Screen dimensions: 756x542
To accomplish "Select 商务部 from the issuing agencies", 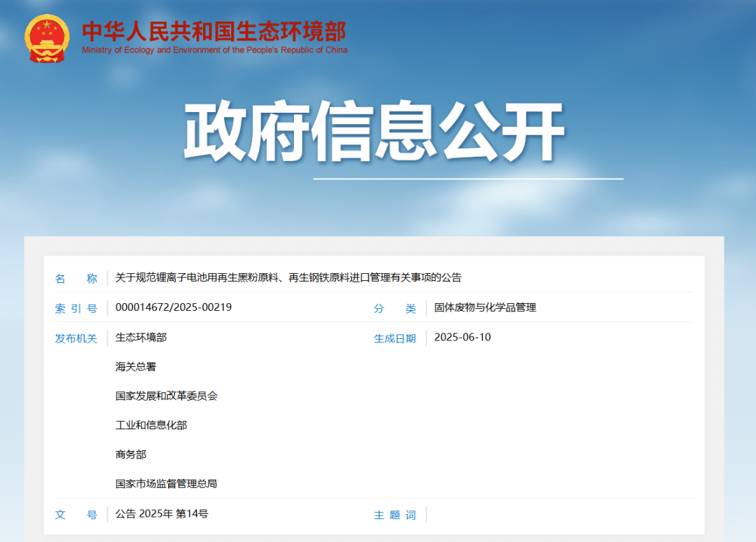I will [129, 454].
